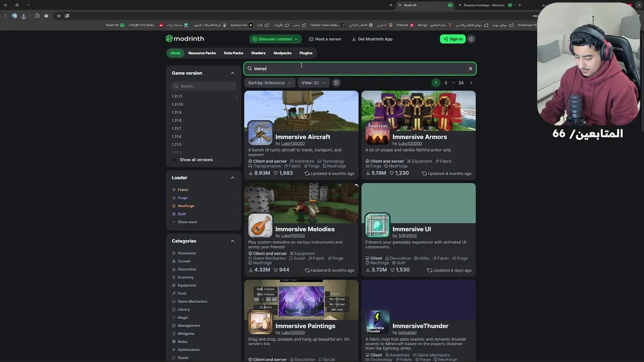Filter by Fabric loader
644x362 pixels.
point(180,190)
